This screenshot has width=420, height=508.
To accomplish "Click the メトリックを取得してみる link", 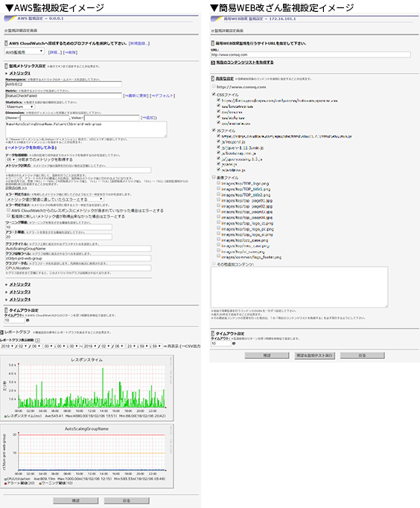I will pyautogui.click(x=31, y=147).
